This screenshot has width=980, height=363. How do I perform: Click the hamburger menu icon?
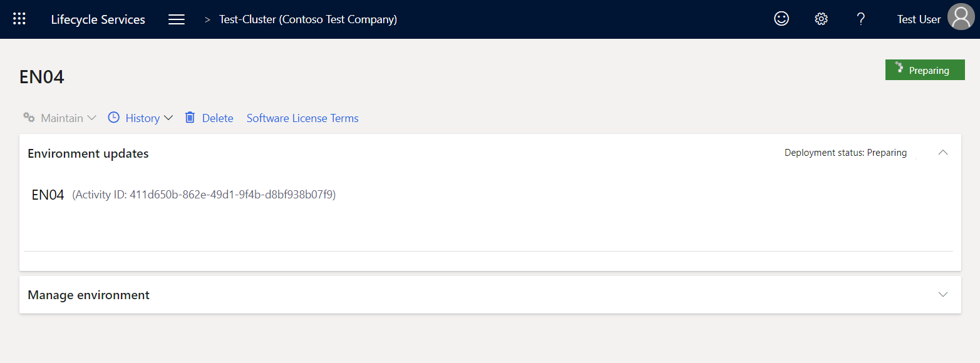point(176,19)
